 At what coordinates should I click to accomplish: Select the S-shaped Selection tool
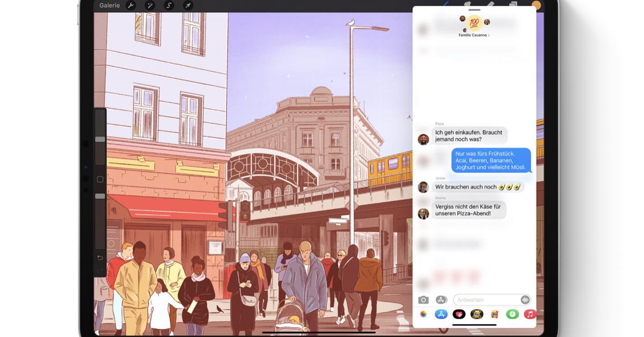pyautogui.click(x=169, y=5)
